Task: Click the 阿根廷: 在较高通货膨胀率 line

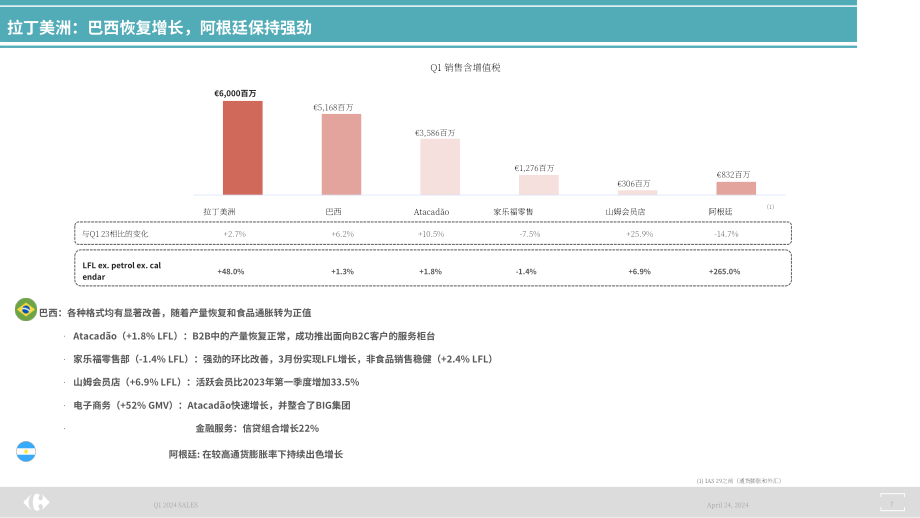Action: coord(256,454)
